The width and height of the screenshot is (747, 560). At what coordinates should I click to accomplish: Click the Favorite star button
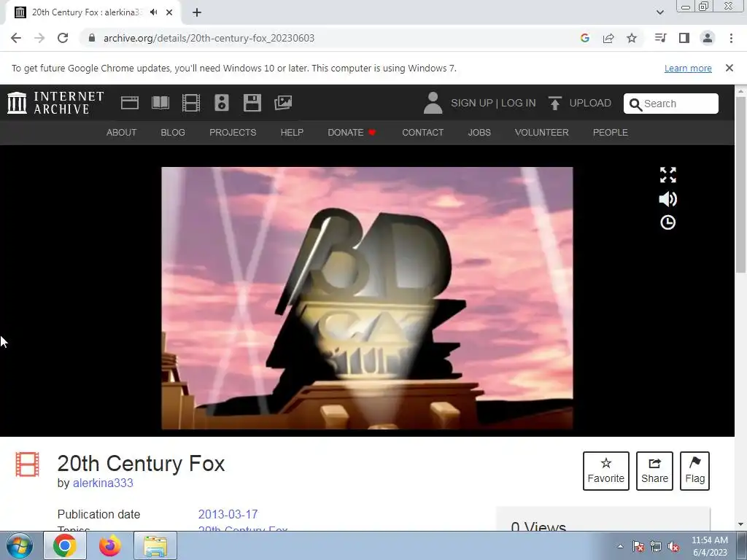coord(606,471)
